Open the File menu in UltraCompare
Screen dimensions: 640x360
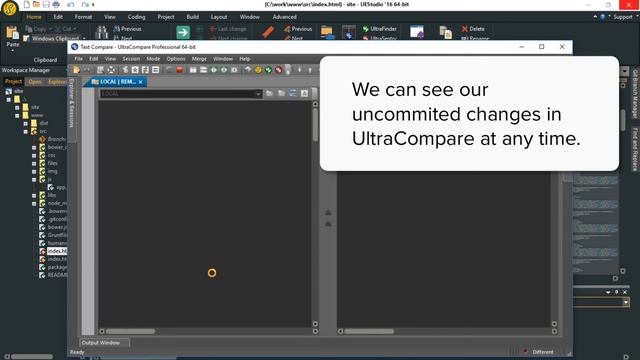pyautogui.click(x=78, y=59)
